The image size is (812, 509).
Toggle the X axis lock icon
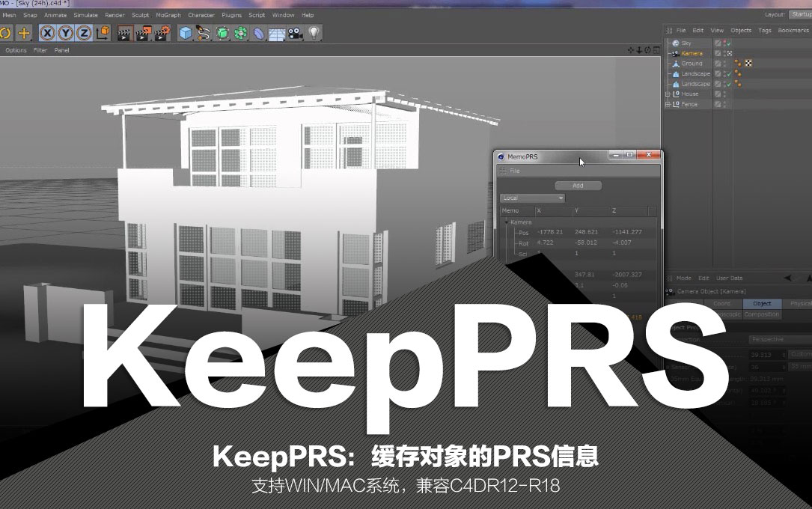coord(46,33)
